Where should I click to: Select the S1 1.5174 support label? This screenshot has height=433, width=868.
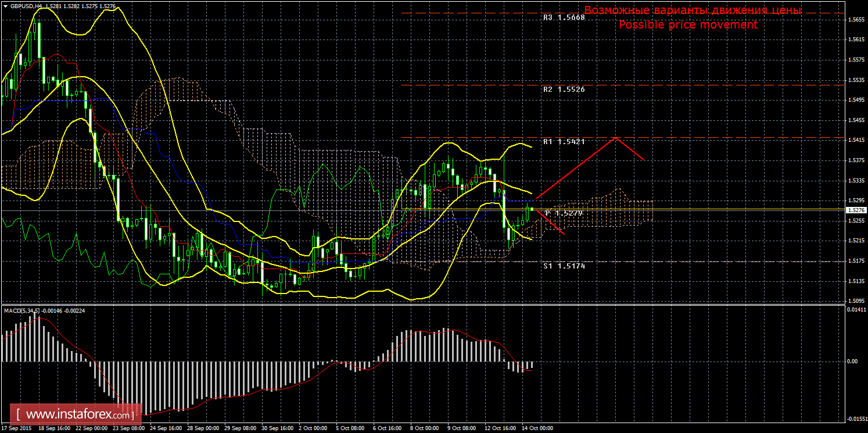[564, 266]
